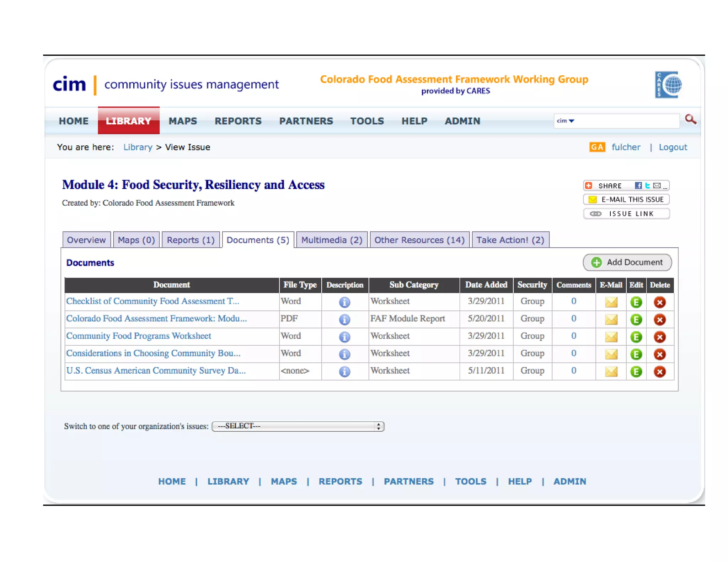Delete the Considerations in Choosing Community document
This screenshot has height=562, width=728.
[x=659, y=354]
